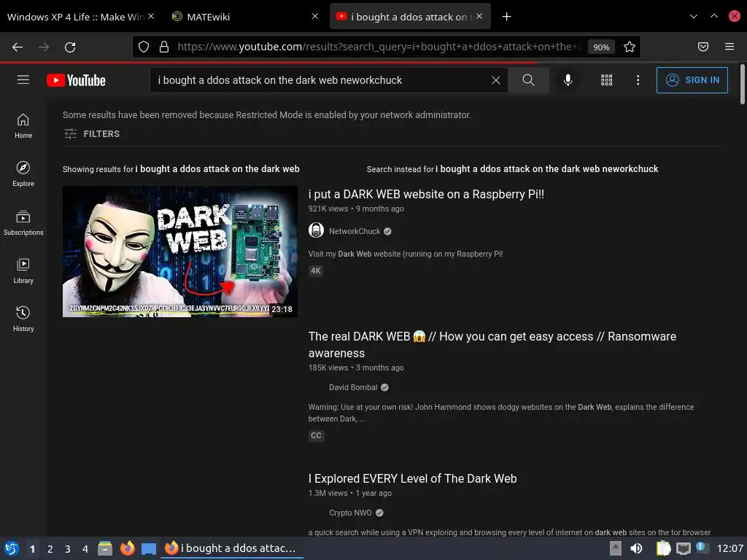Go to YouTube home via logo
This screenshot has width=747, height=560.
click(x=76, y=80)
